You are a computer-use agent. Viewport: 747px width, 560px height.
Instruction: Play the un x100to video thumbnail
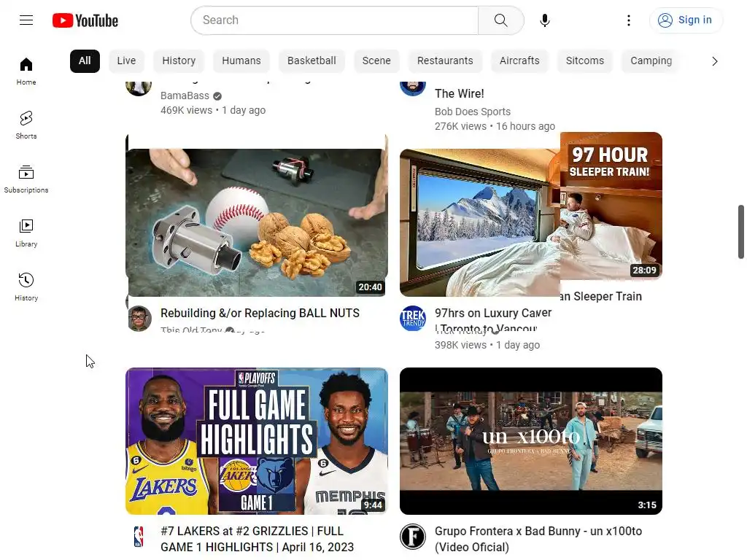(x=531, y=441)
